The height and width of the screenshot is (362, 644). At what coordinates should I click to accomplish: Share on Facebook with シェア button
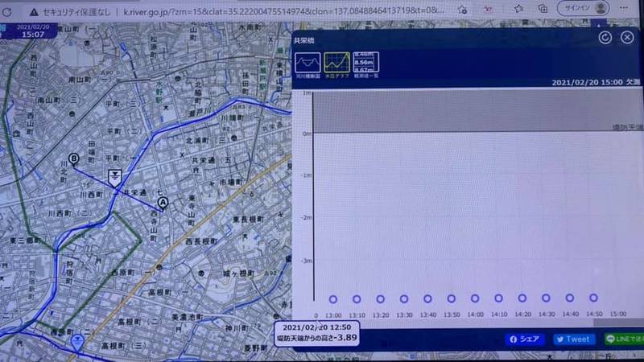click(524, 339)
